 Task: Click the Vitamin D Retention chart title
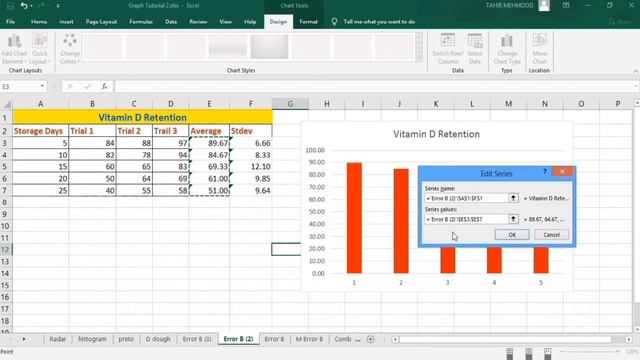[x=436, y=134]
